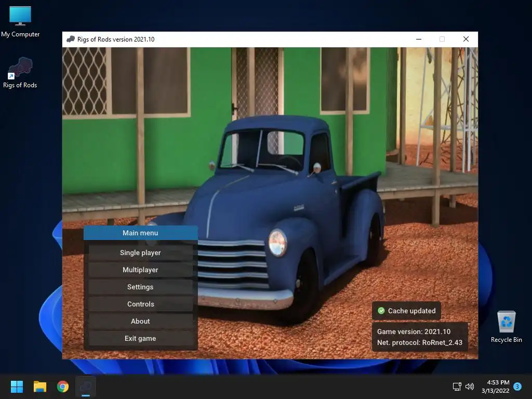The width and height of the screenshot is (532, 399).
Task: Click the Rigs of Rods taskbar icon
Action: coord(86,387)
